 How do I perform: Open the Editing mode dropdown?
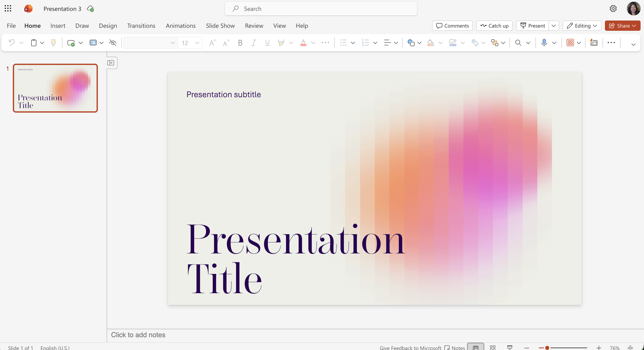tap(582, 26)
